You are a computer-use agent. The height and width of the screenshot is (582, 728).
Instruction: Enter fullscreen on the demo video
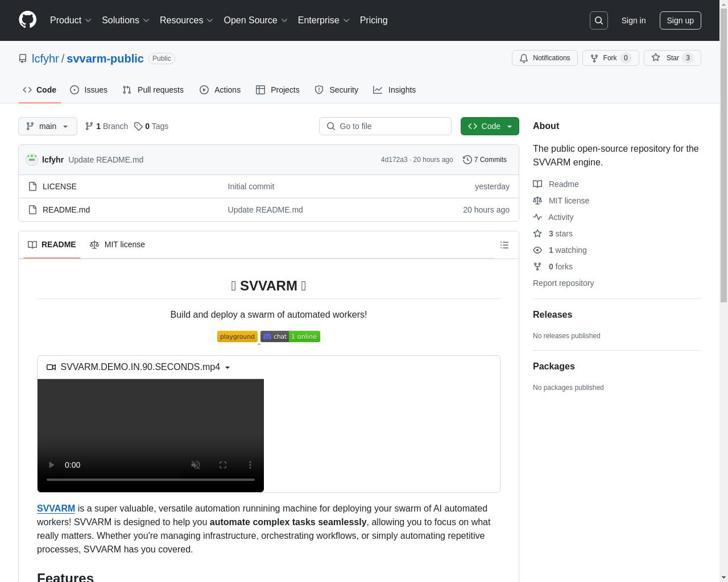(223, 465)
